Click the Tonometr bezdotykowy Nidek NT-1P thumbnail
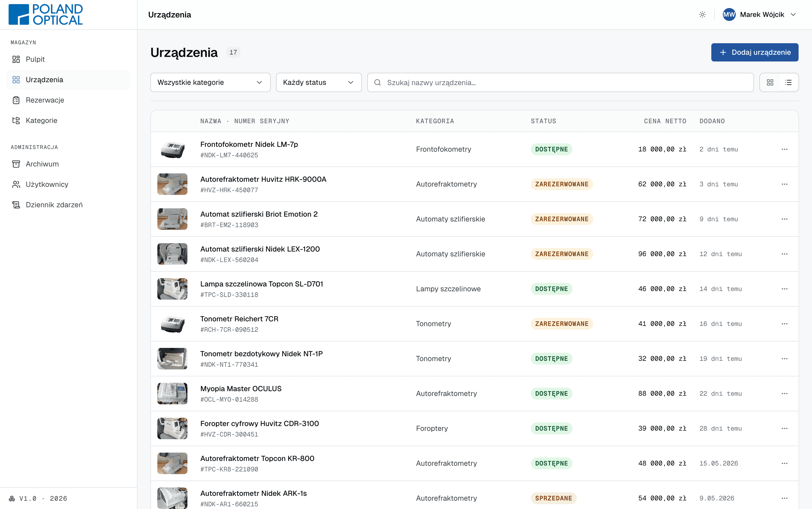 172,358
